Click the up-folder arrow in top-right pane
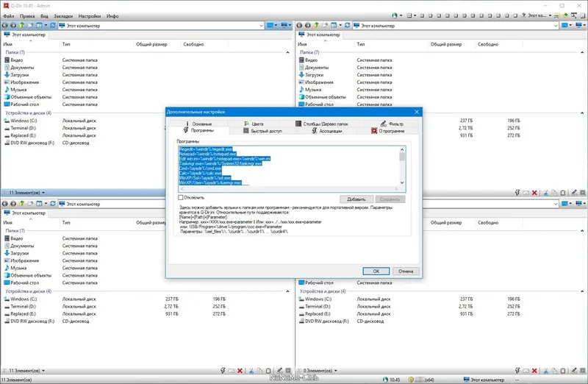This screenshot has height=384, width=588. click(x=316, y=25)
